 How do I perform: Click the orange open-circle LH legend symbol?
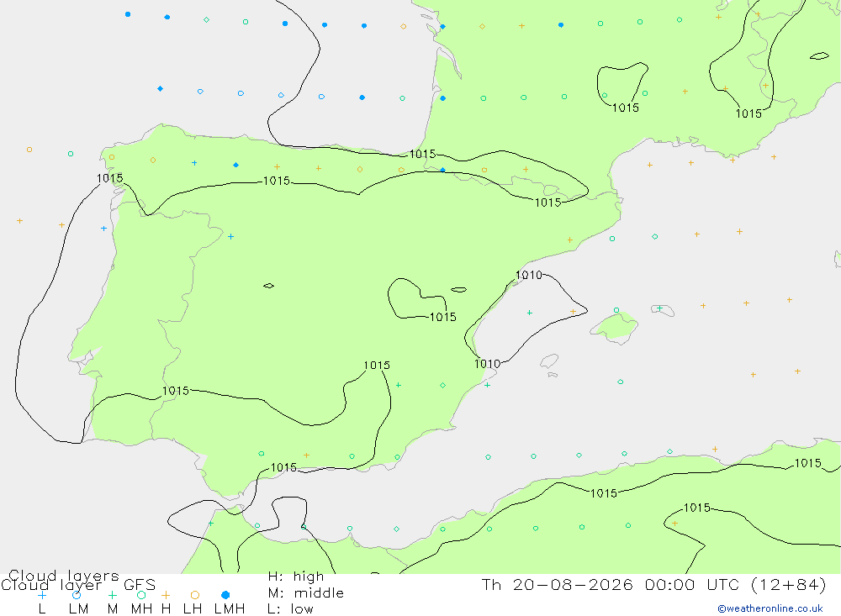195,595
